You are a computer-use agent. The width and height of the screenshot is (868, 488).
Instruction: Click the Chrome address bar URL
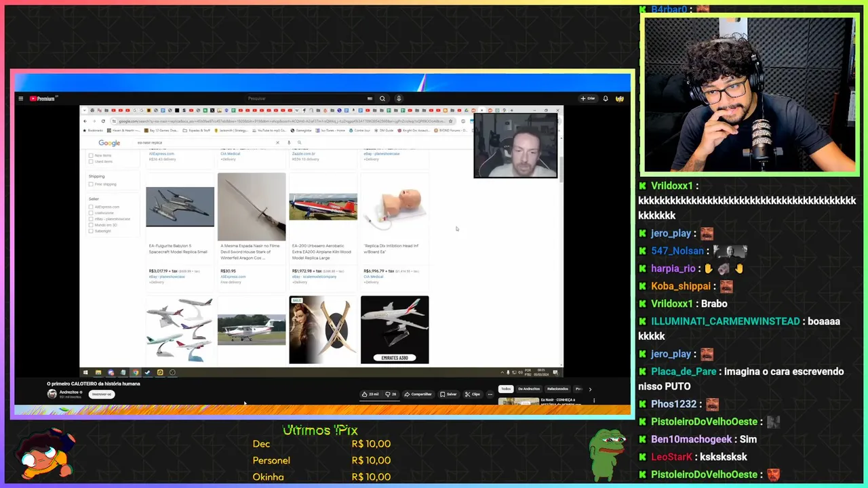tap(281, 121)
